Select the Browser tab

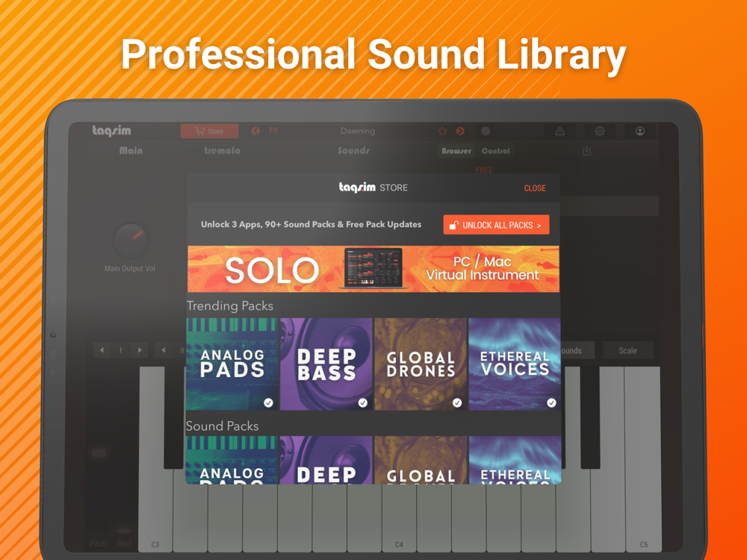pyautogui.click(x=456, y=151)
